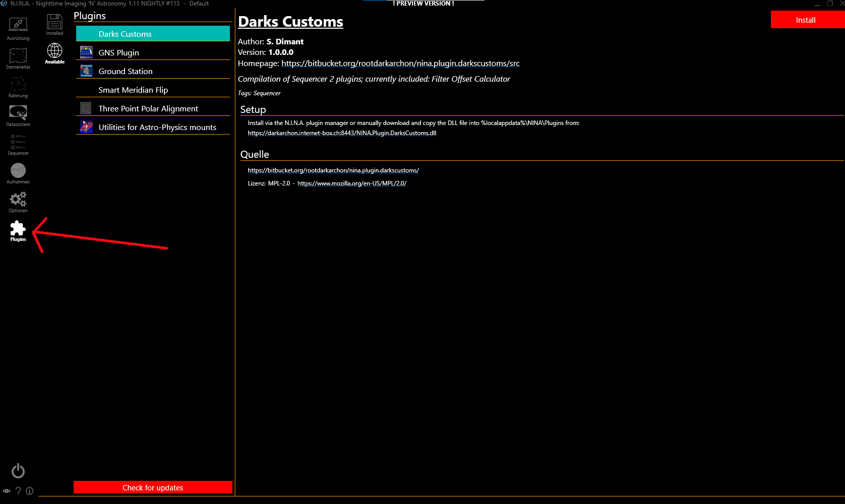The width and height of the screenshot is (845, 504).
Task: Click the author name S. Dimant
Action: [x=285, y=42]
